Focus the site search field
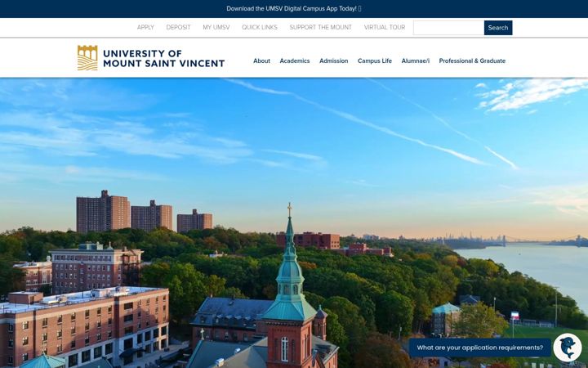The height and width of the screenshot is (368, 588). click(x=448, y=28)
